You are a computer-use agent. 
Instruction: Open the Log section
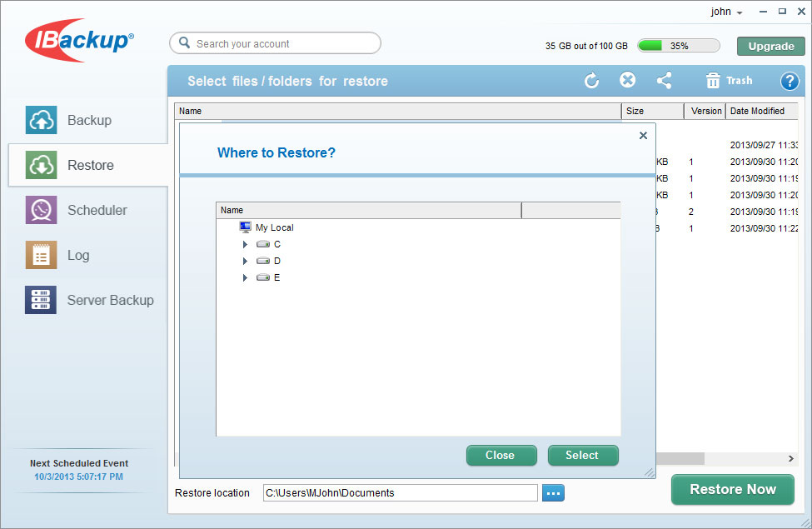click(x=77, y=255)
